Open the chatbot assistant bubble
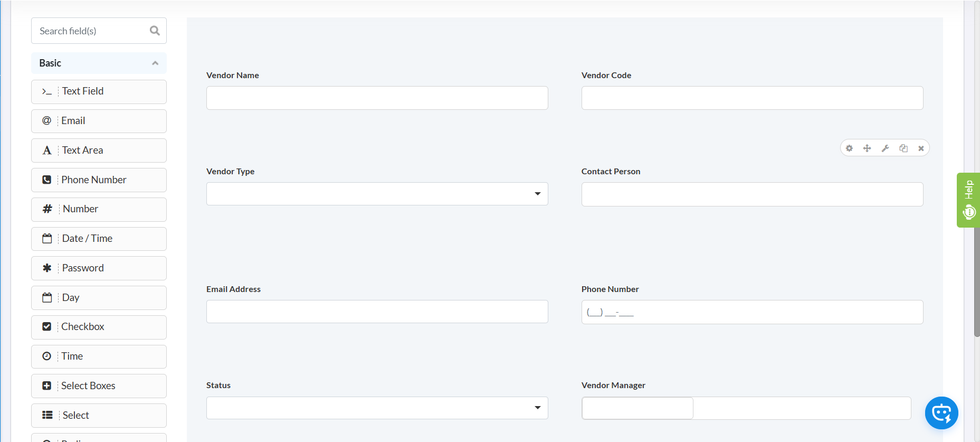This screenshot has height=442, width=980. click(x=941, y=413)
